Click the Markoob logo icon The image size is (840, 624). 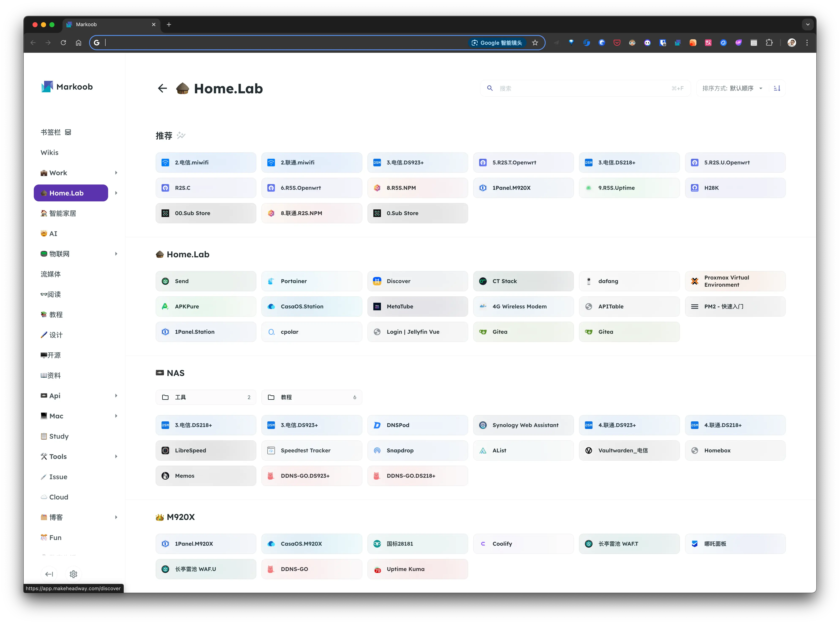[47, 87]
